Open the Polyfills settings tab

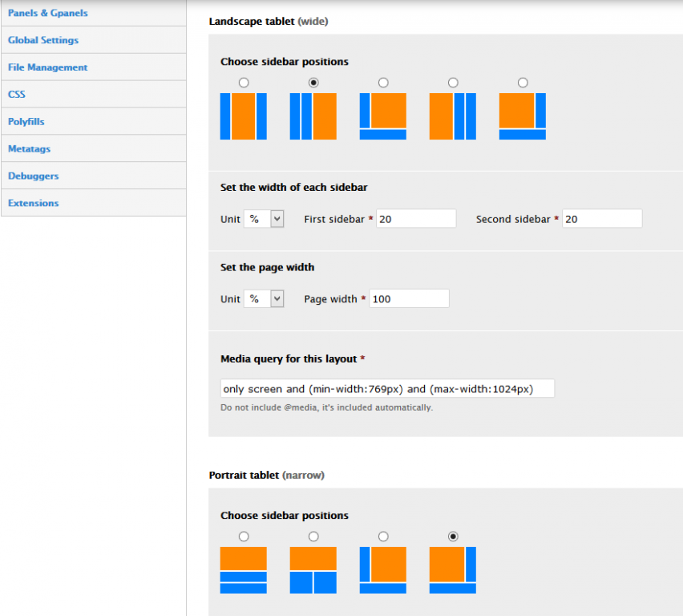tap(26, 122)
